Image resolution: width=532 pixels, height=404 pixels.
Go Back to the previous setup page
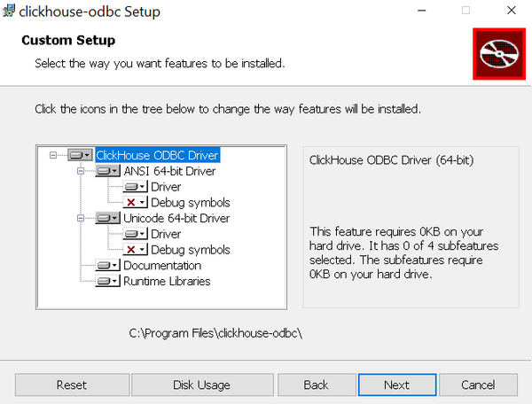[x=317, y=385]
